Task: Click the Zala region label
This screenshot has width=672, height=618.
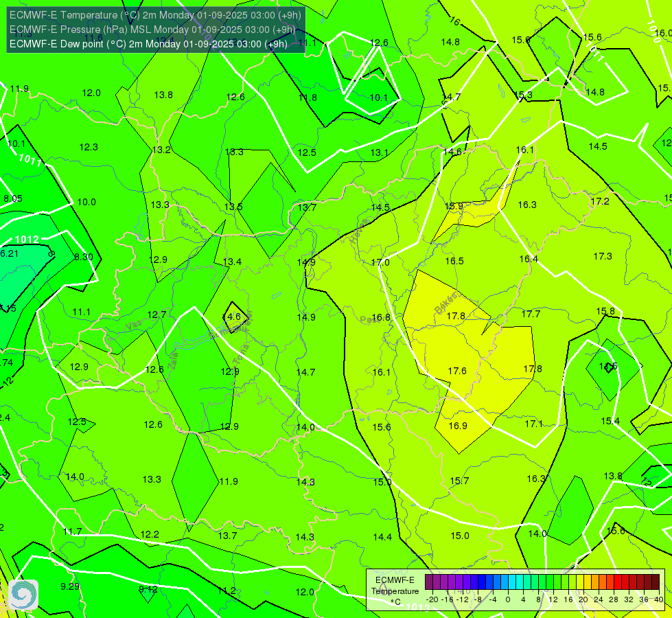Action: pyautogui.click(x=173, y=360)
